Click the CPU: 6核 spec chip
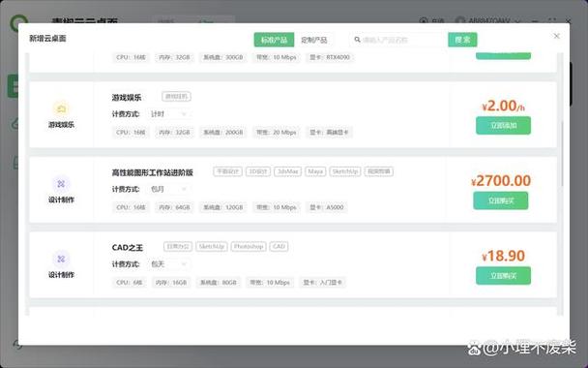 (x=129, y=283)
